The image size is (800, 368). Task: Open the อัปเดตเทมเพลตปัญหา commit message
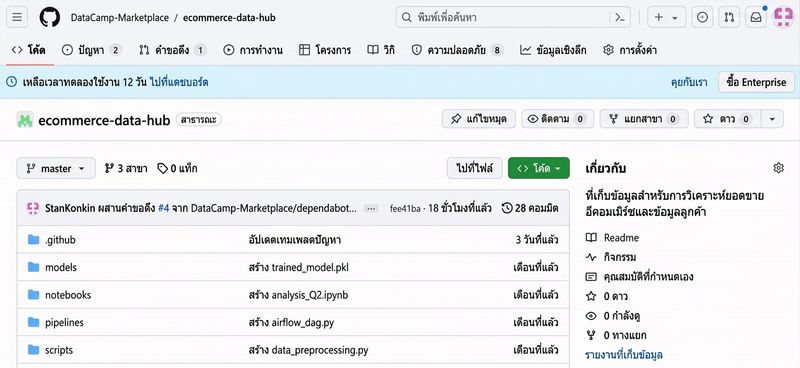coord(295,240)
